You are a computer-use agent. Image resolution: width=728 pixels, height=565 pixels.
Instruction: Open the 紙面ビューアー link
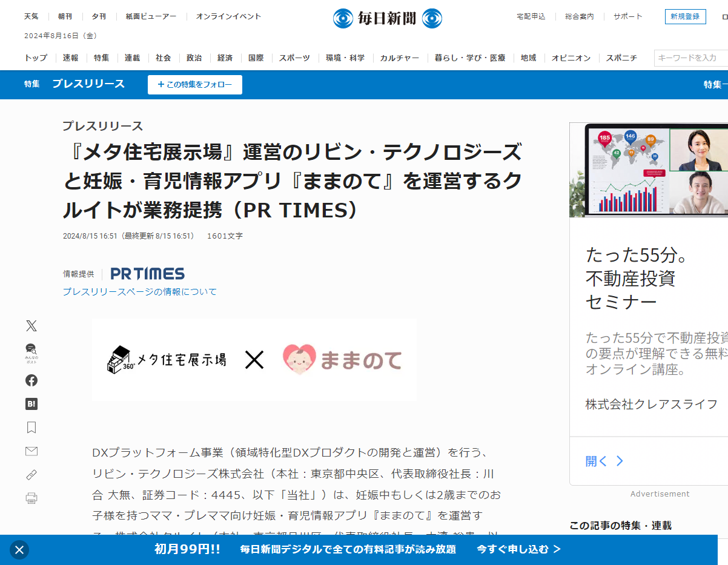tap(151, 16)
